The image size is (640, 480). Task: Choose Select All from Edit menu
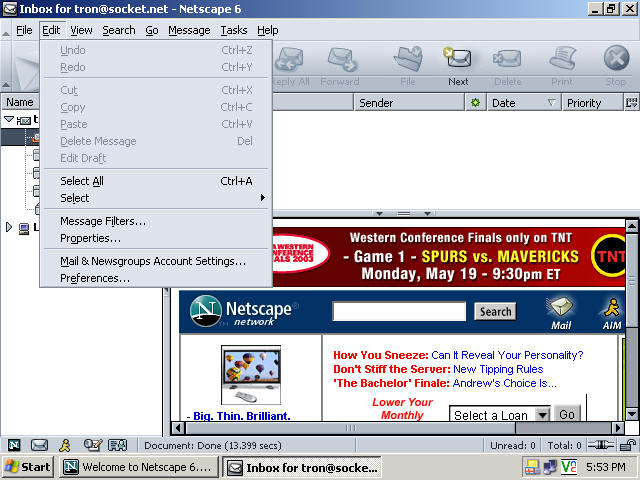(x=156, y=181)
